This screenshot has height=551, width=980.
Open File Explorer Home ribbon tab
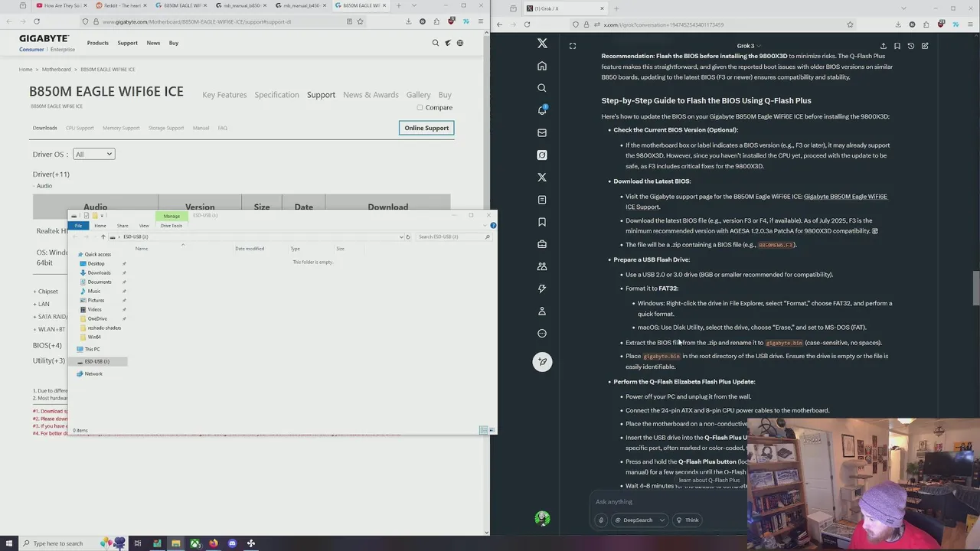pos(100,226)
